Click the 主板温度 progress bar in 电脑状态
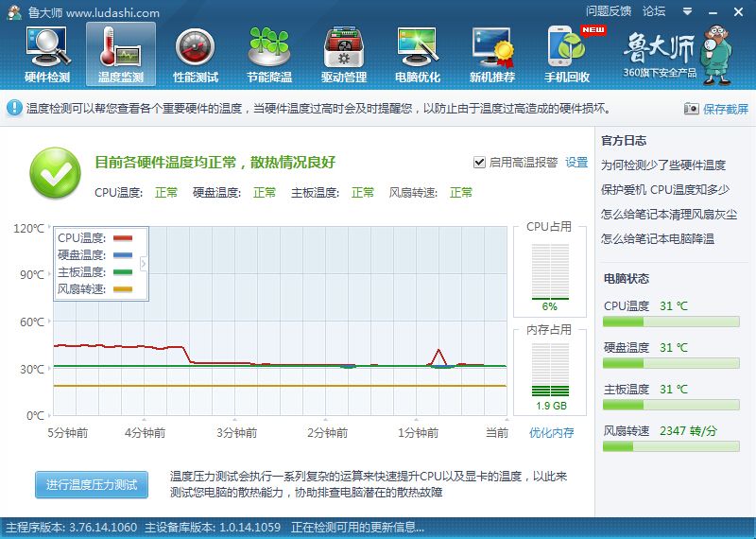756x539 pixels. coord(671,405)
